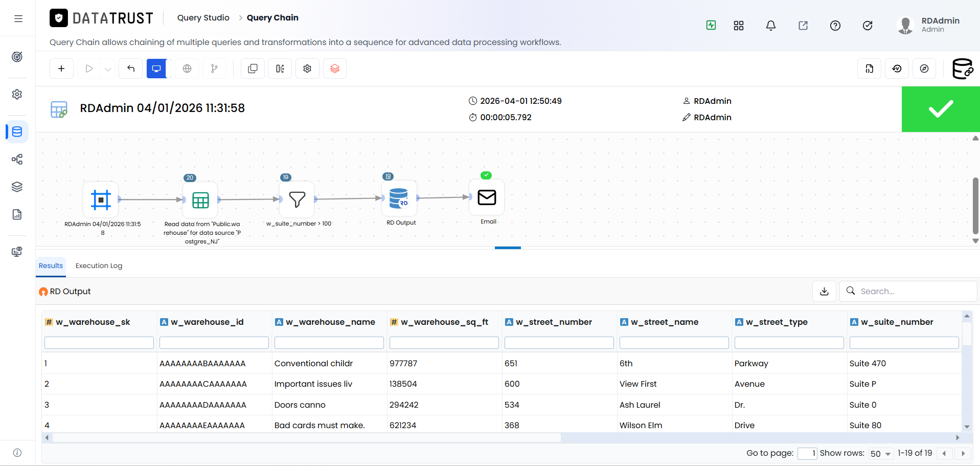Toggle the hamburger sidebar menu
980x466 pixels.
pos(18,19)
